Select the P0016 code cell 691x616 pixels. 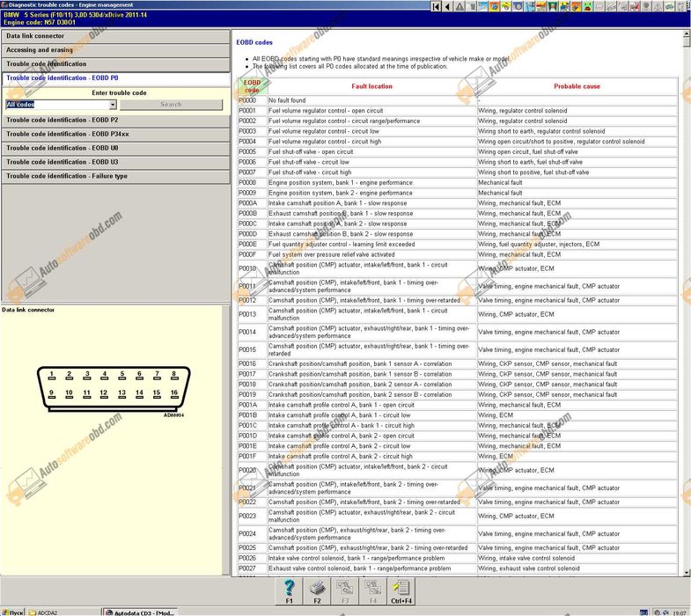[x=253, y=364]
